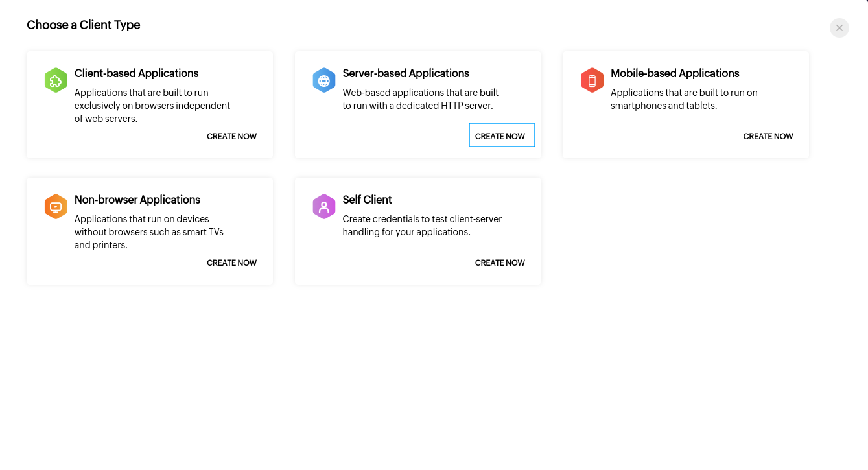Screen dimensions: 868x470
Task: Click description 'Create credentials to test client-server'
Action: point(423,219)
